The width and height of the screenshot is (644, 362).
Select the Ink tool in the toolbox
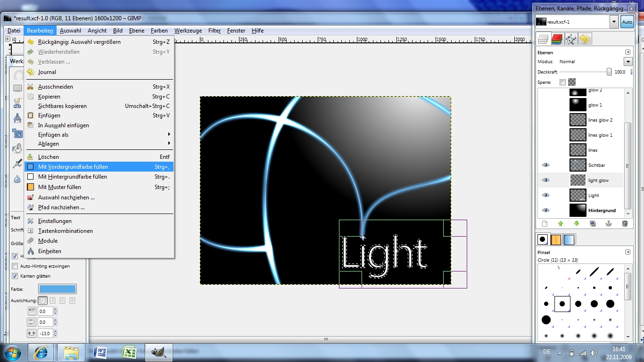(x=17, y=164)
